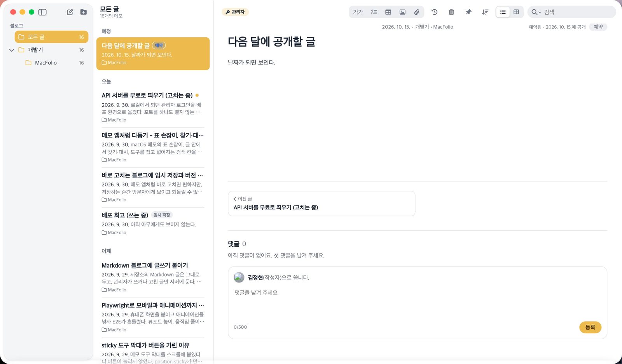Collapse the 개발기 folder chevron
Viewport: 622px width, 364px height.
[12, 50]
